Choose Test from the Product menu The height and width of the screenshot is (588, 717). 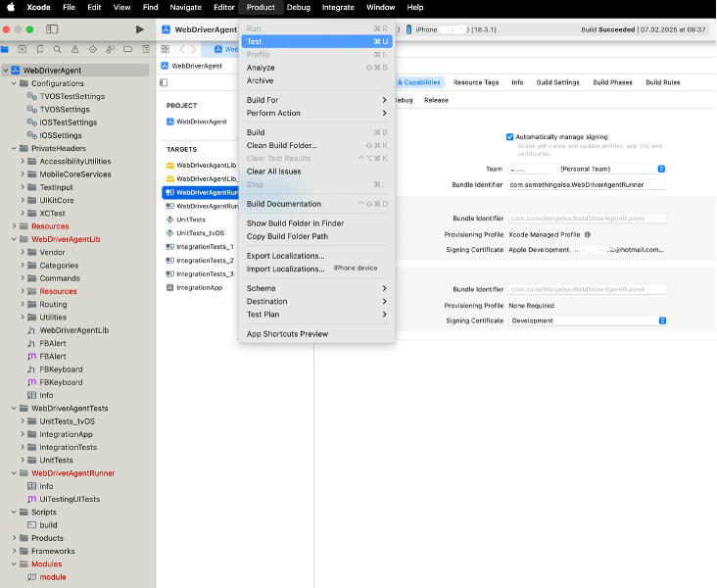[316, 41]
